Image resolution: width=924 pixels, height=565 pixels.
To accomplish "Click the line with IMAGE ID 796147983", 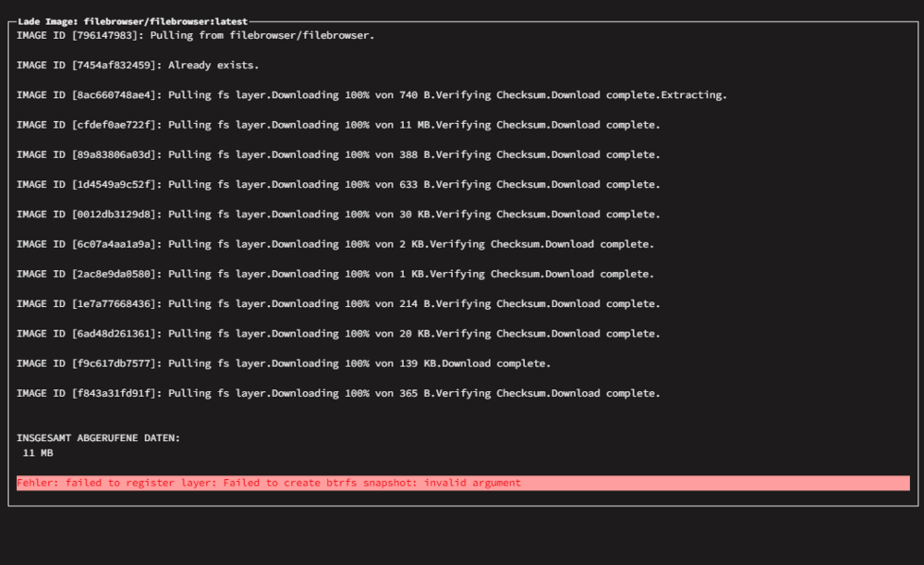I will [195, 35].
